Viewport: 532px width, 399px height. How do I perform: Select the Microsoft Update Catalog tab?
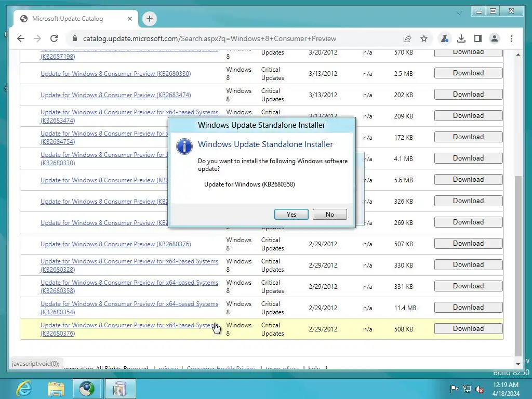[76, 19]
